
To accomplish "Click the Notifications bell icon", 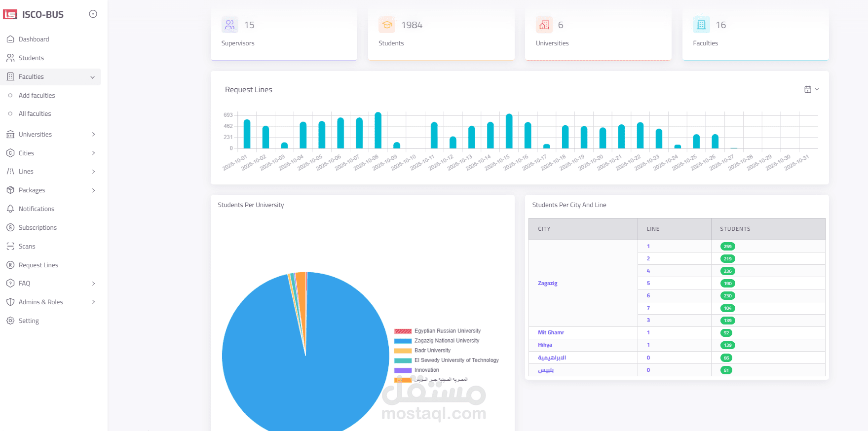I will point(10,209).
